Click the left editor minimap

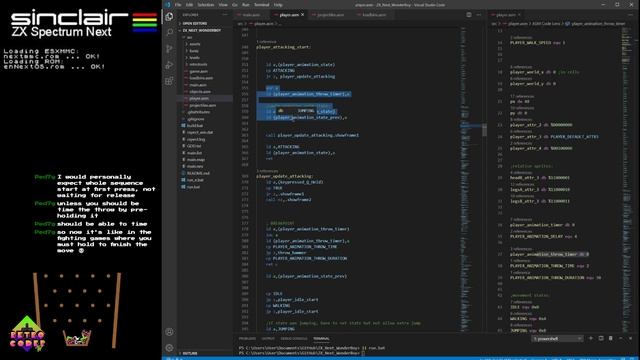(471, 180)
